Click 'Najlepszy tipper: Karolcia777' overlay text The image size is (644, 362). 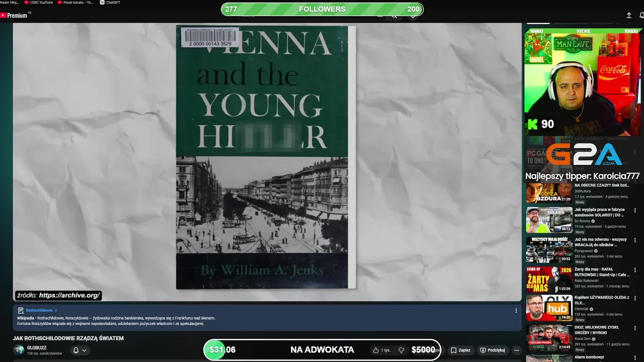[x=582, y=176]
